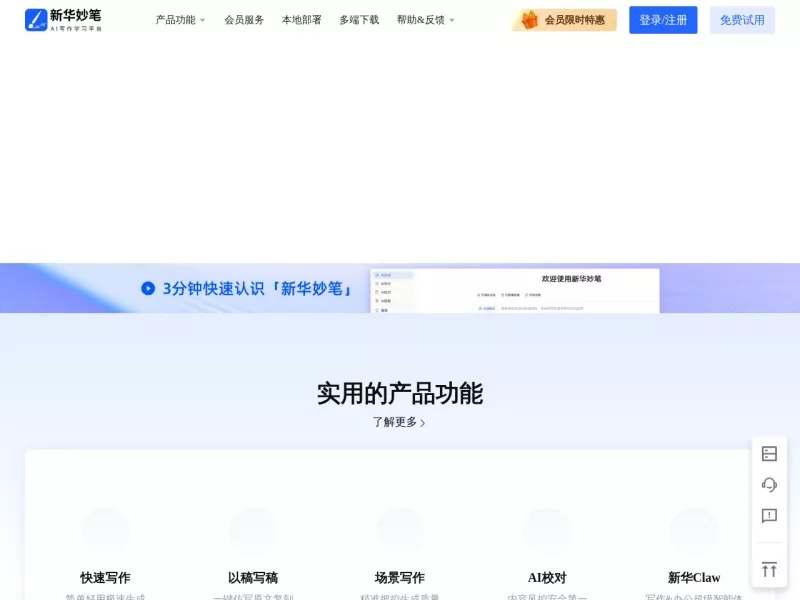The height and width of the screenshot is (600, 800).
Task: Open 多端下载 in the navigation
Action: tap(359, 20)
